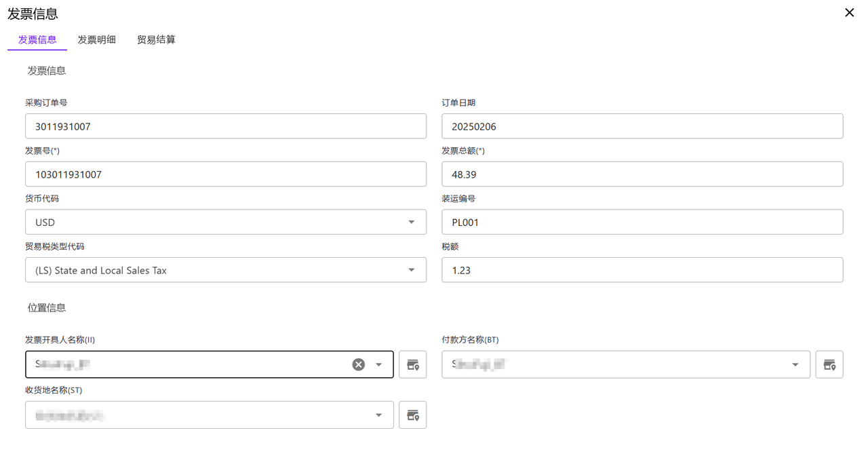This screenshot has height=460, width=868.
Task: Focus the 订单日期 field showing 20250206
Action: click(x=642, y=126)
